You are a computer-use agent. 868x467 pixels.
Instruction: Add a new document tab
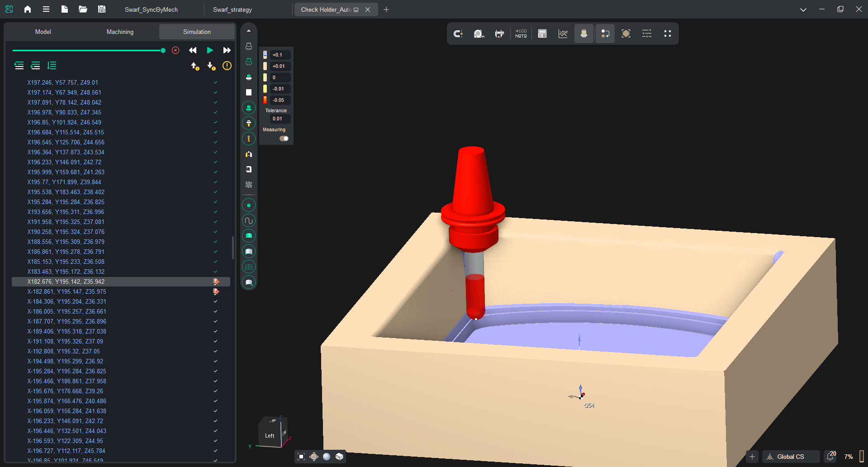pyautogui.click(x=386, y=10)
